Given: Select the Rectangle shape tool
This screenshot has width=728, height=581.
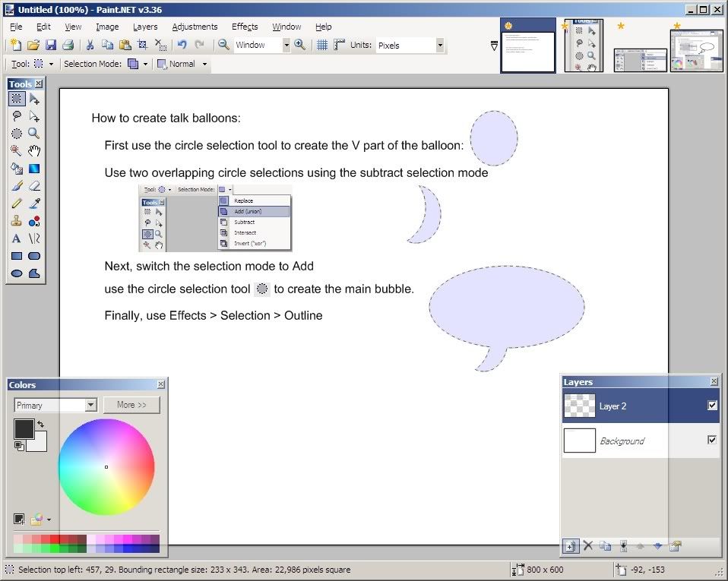Looking at the screenshot, I should (17, 256).
